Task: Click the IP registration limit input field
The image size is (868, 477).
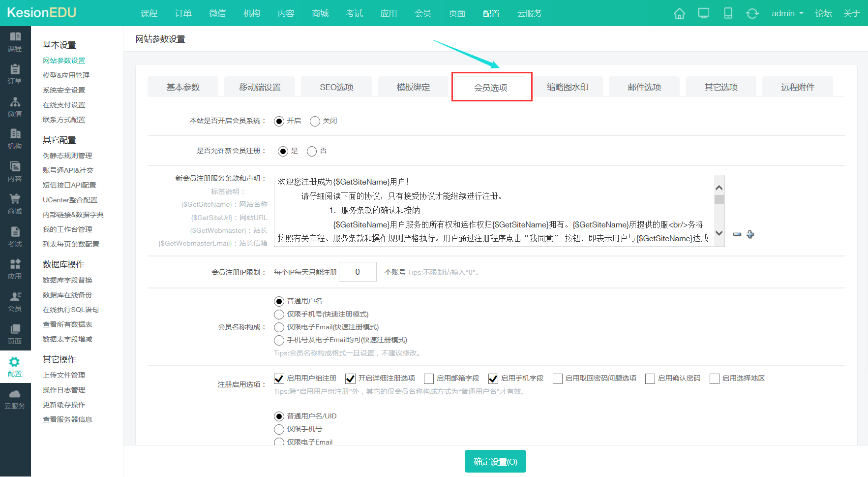Action: click(358, 271)
